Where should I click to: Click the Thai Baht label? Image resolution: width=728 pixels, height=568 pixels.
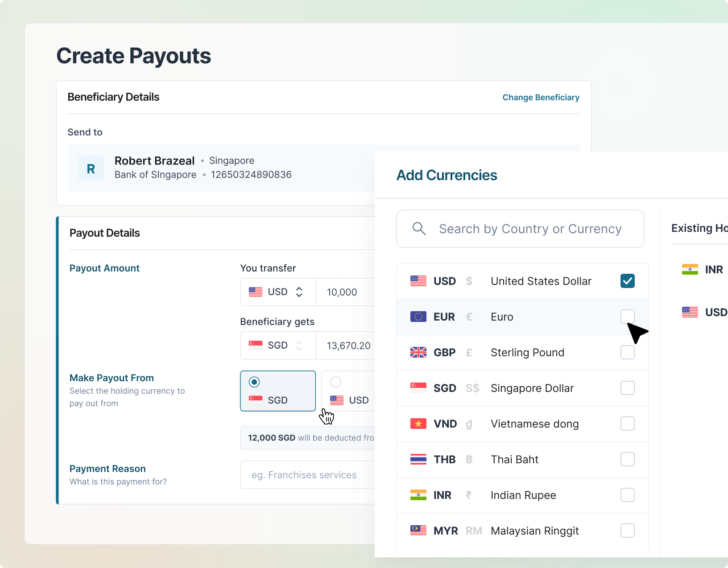[x=514, y=459]
